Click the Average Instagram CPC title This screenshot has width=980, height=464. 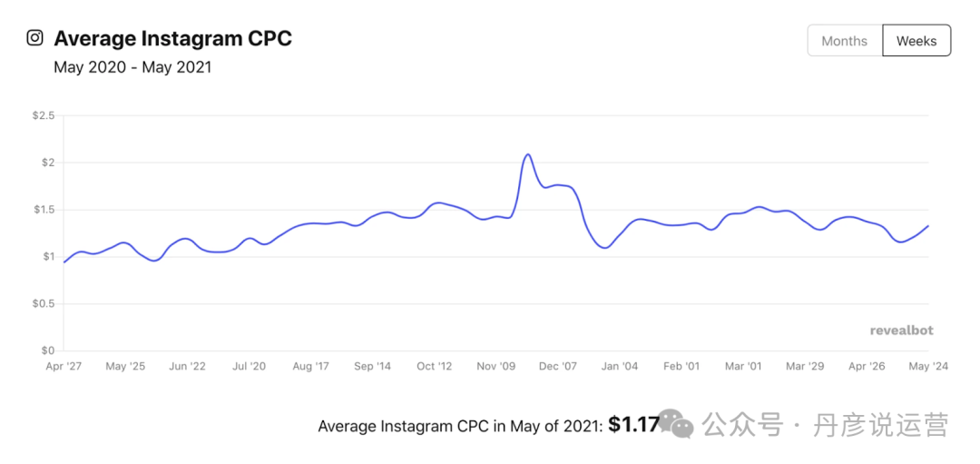point(173,39)
